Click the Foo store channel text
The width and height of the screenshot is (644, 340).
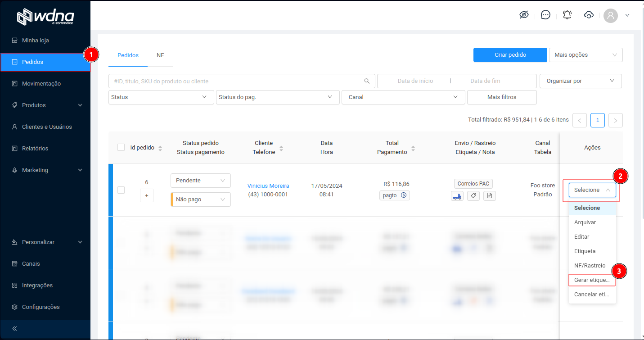[x=543, y=186]
